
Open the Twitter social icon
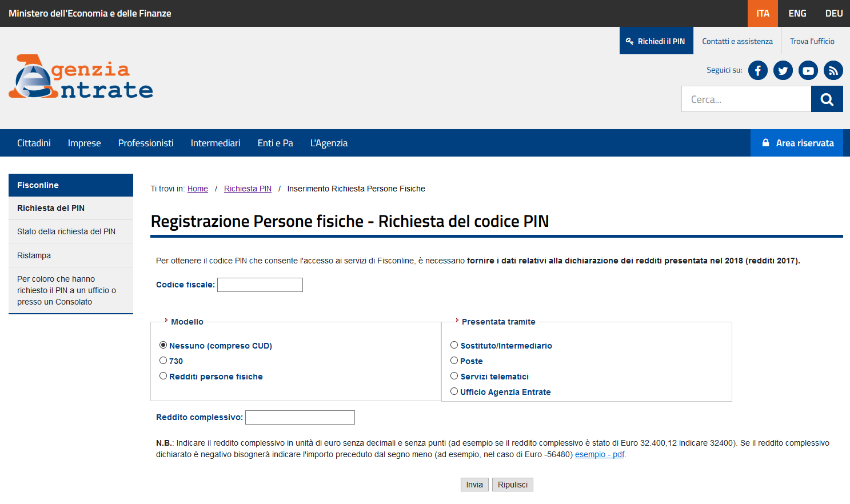point(783,70)
